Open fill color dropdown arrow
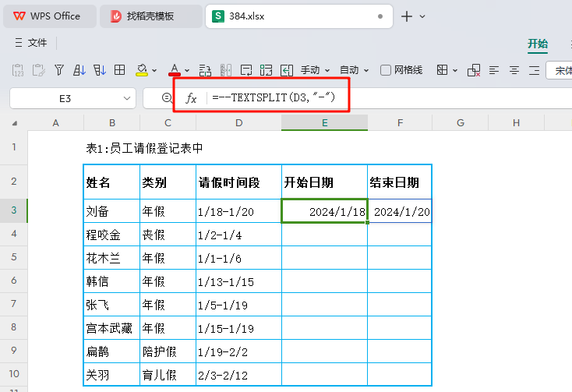This screenshot has width=572, height=392. [154, 70]
